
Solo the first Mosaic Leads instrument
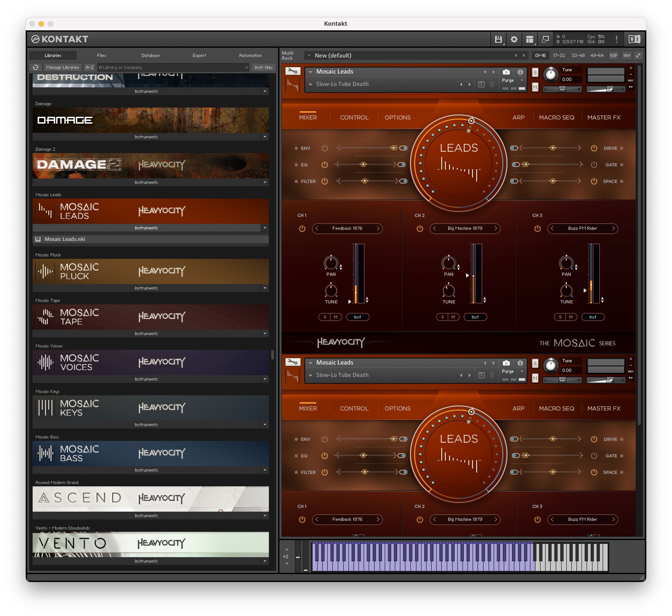535,72
